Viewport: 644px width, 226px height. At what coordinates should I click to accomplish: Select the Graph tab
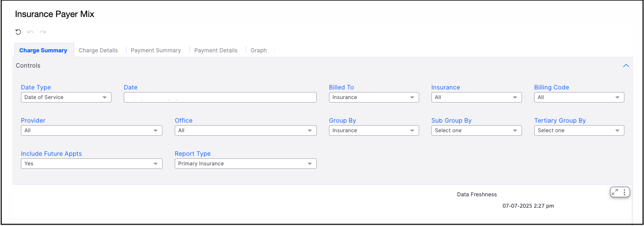[258, 50]
